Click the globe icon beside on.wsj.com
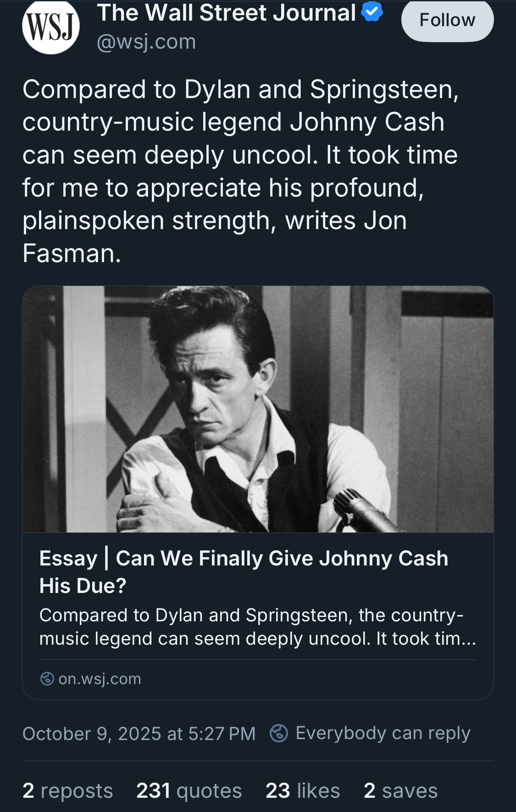516x812 pixels. 47,679
